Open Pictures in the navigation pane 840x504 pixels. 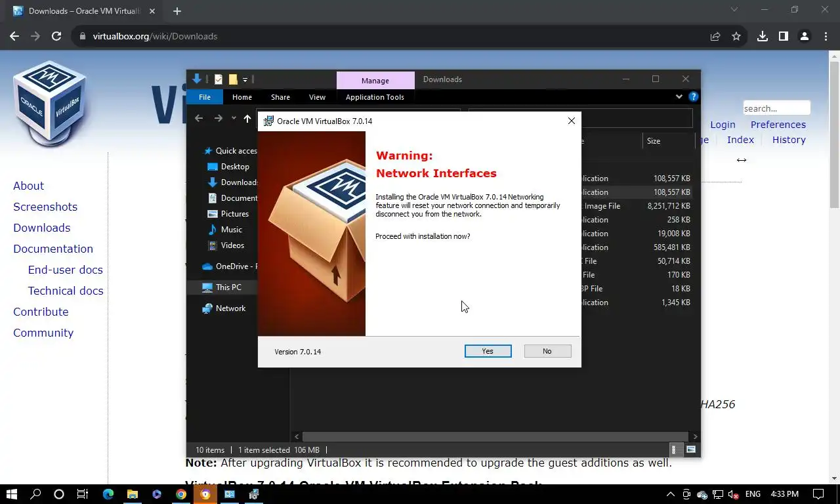pos(228,214)
